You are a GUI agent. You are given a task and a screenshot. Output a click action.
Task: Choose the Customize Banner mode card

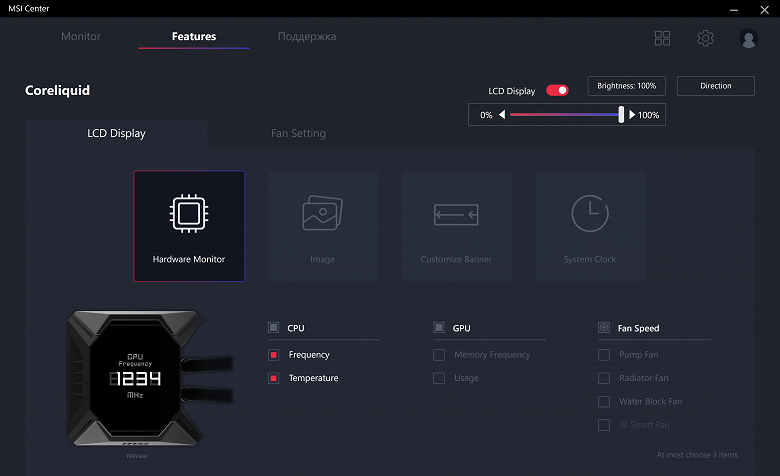pyautogui.click(x=457, y=226)
